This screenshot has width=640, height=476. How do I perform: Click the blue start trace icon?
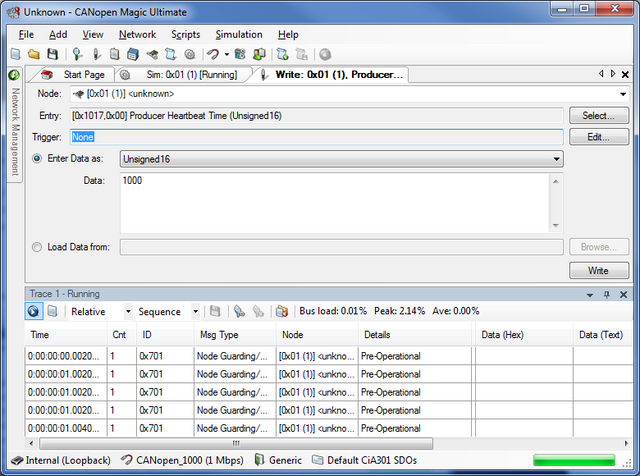[33, 311]
